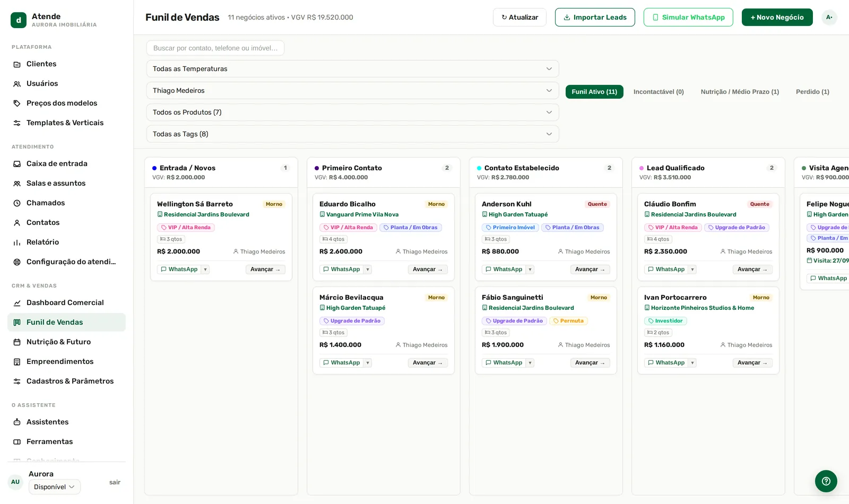Click Simular WhatsApp button
Viewport: 849px width, 504px height.
point(688,17)
